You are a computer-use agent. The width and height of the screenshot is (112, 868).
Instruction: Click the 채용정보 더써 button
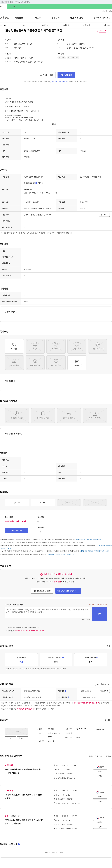[100, 729]
